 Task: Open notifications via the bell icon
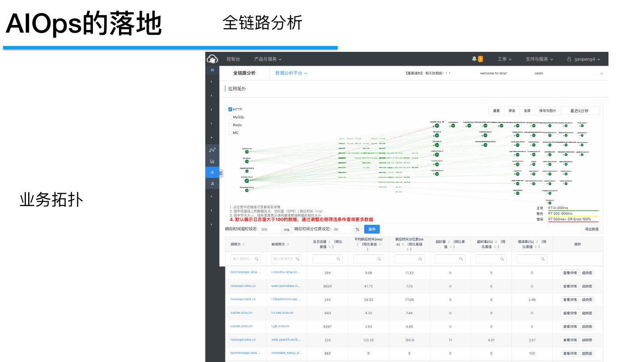coord(475,59)
